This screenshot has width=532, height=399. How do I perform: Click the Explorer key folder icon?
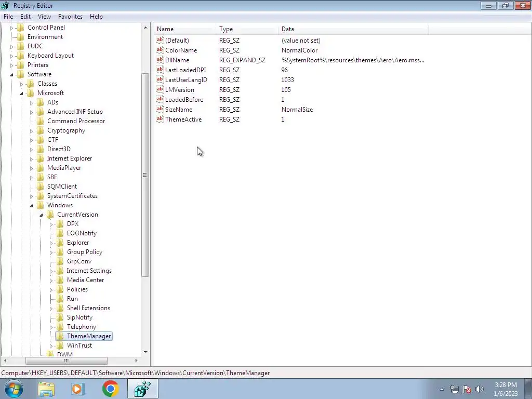60,243
